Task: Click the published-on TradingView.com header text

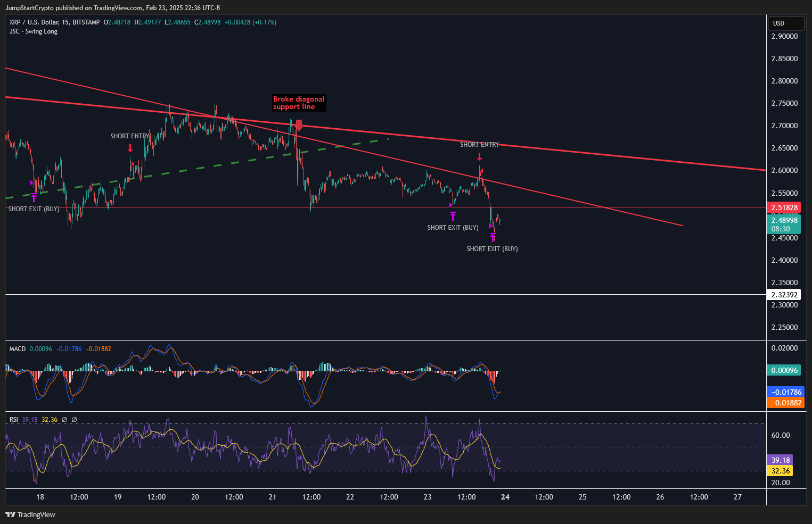Action: pyautogui.click(x=112, y=8)
